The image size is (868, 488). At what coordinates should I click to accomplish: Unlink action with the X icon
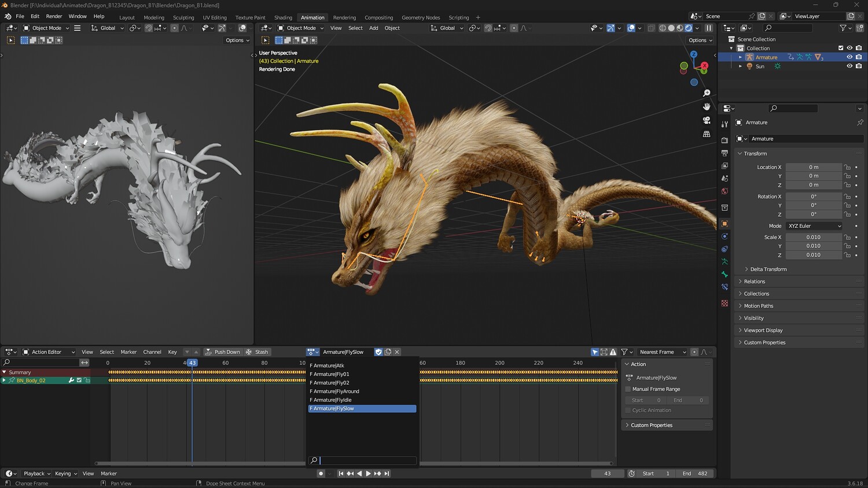coord(397,352)
